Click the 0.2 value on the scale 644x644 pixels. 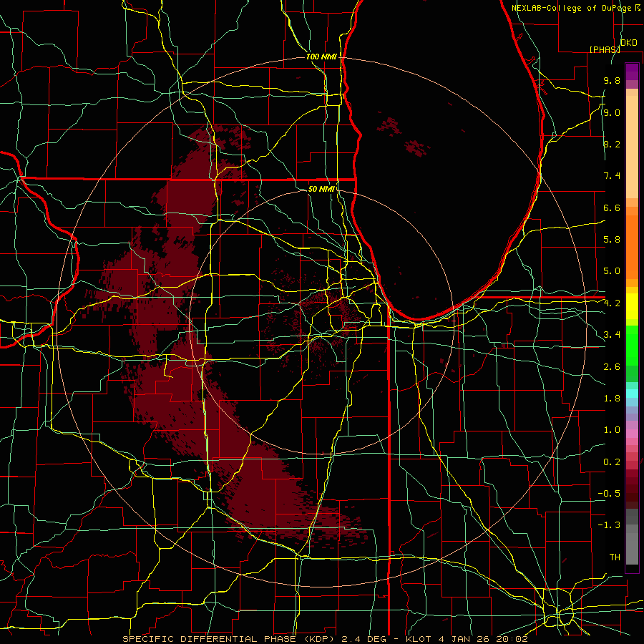coord(612,462)
